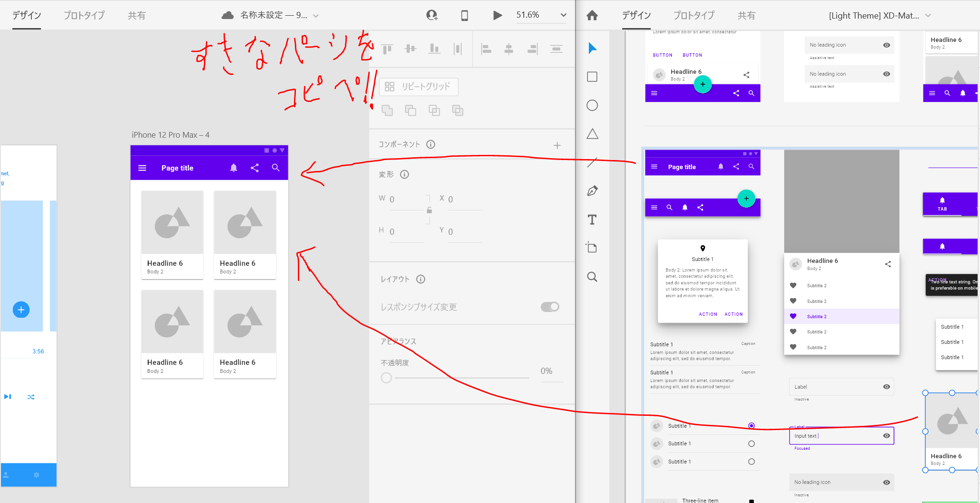Click the W width input field
980x503 pixels.
click(x=406, y=200)
